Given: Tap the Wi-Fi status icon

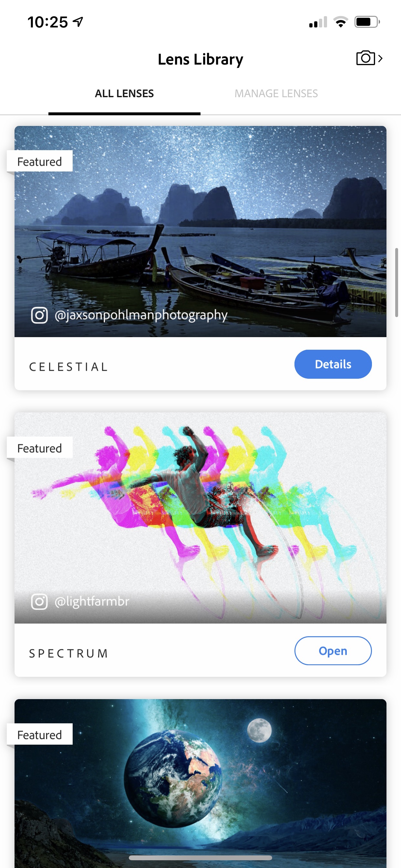Looking at the screenshot, I should [x=341, y=22].
